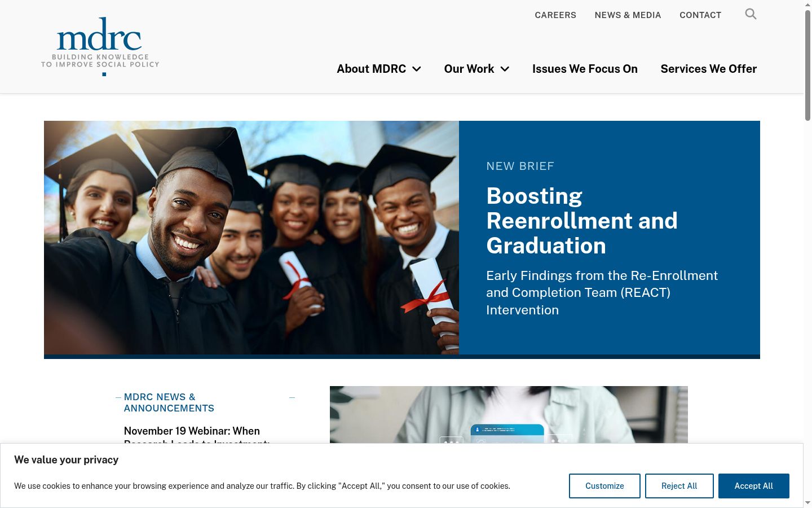Viewport: 812px width, 508px height.
Task: Expand the About MDRC dropdown chevron
Action: 417,69
